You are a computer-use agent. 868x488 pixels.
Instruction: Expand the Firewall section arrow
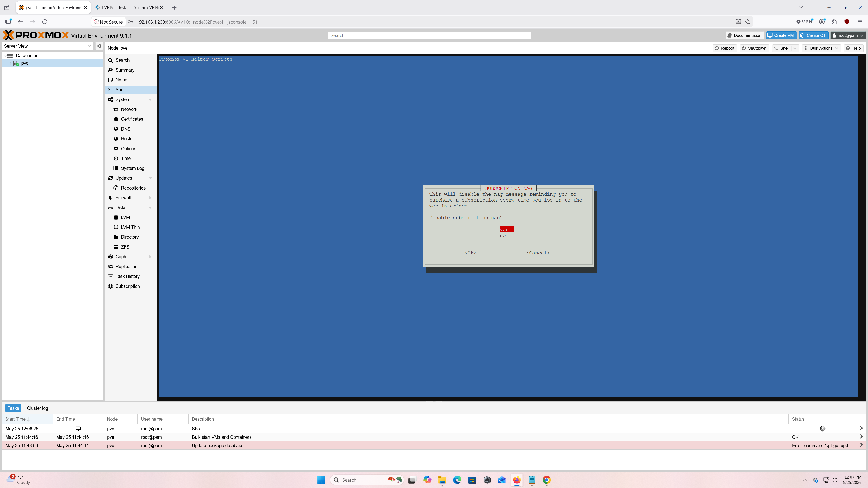pos(150,198)
